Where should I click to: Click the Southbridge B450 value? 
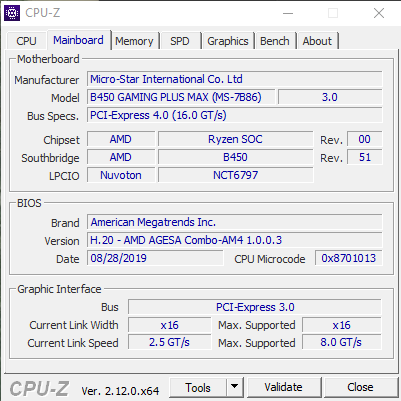click(235, 157)
